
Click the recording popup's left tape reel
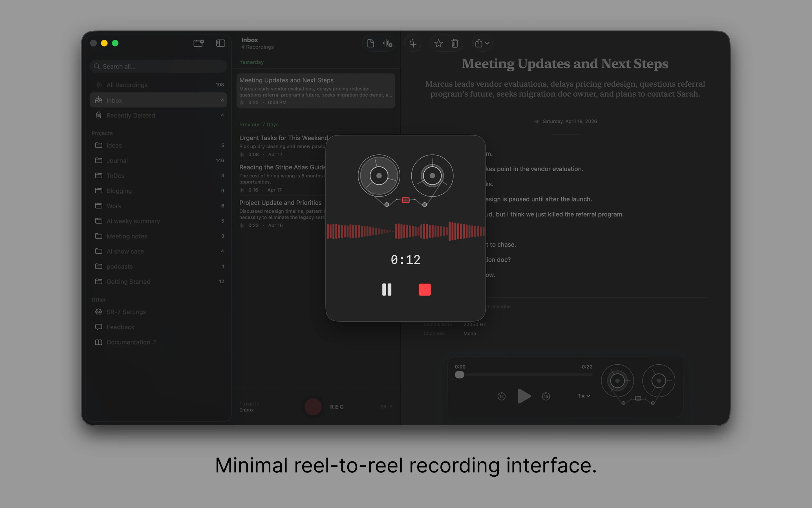pyautogui.click(x=379, y=175)
